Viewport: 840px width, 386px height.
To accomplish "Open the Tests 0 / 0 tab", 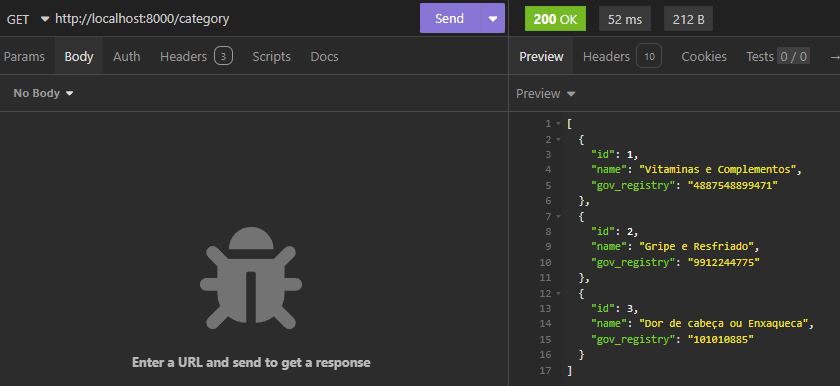I will (x=777, y=56).
